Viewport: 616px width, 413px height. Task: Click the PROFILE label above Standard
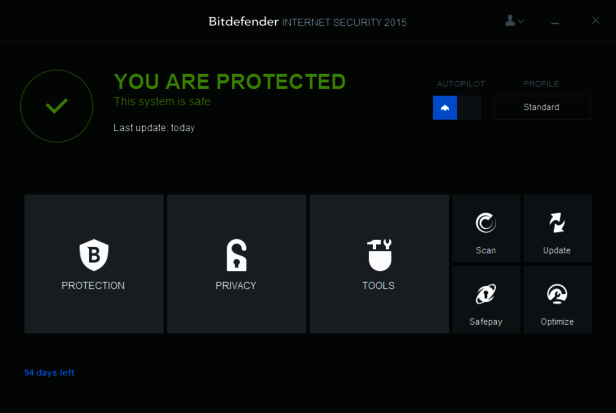[x=541, y=84]
